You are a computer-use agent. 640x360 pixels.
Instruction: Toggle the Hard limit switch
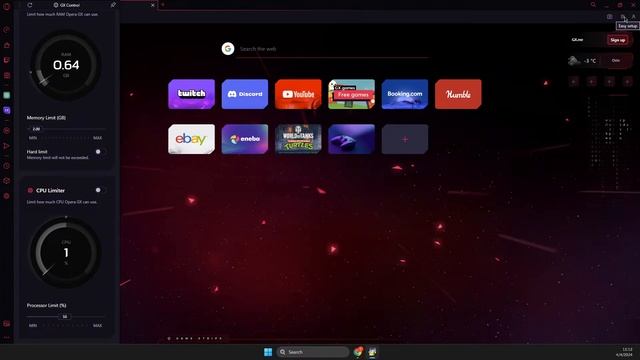100,152
